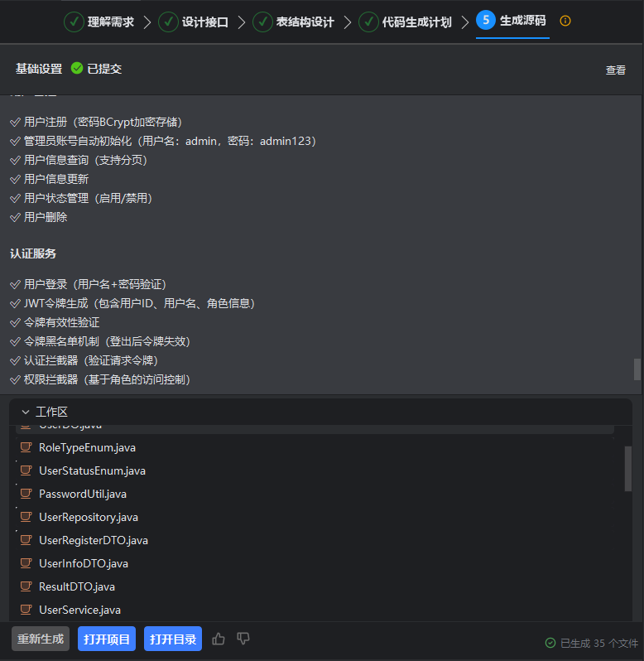
Task: Click the checkmark next to 用户登录 item
Action: [15, 284]
